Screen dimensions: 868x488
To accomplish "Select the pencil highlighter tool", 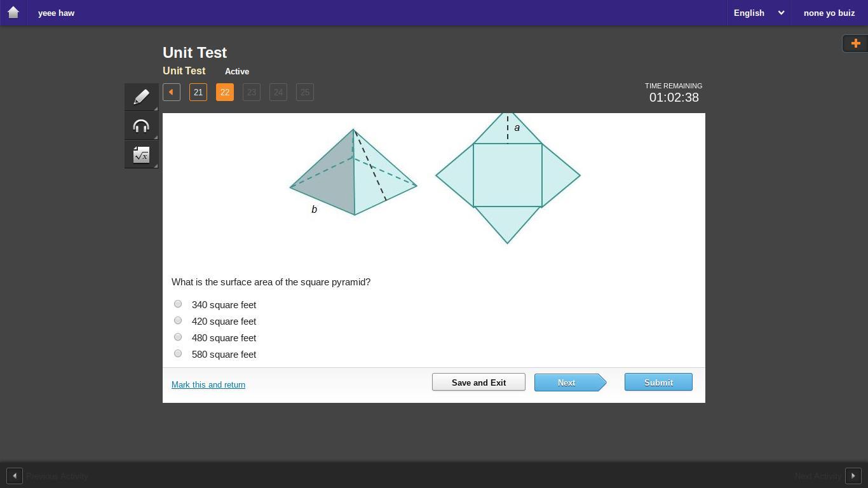I will click(x=141, y=97).
